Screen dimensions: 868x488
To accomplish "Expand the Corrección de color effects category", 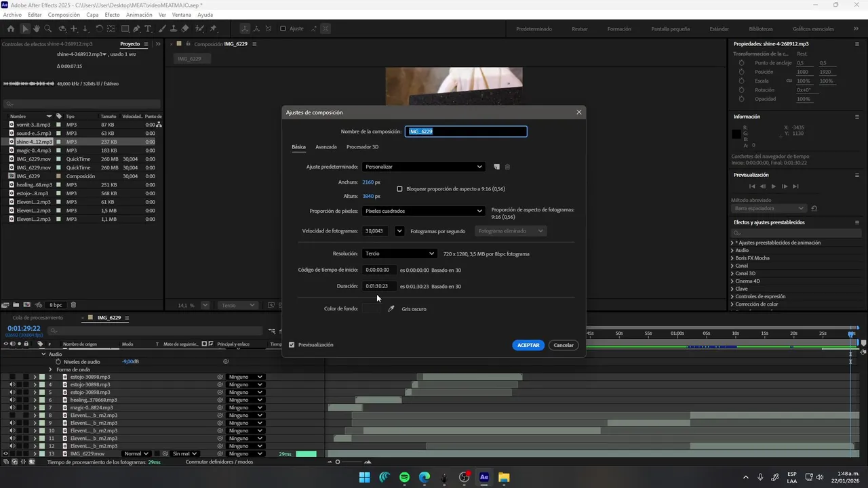I will [732, 304].
